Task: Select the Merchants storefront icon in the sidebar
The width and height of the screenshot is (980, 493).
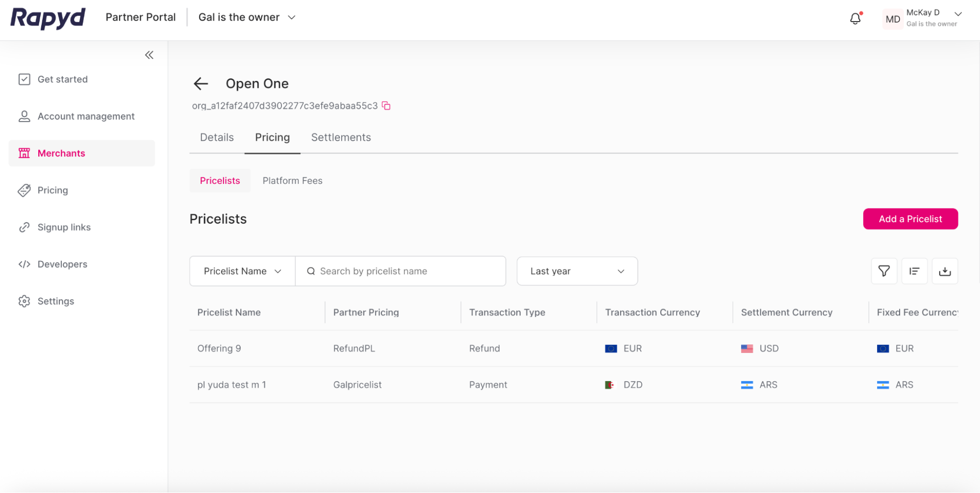Action: tap(25, 153)
